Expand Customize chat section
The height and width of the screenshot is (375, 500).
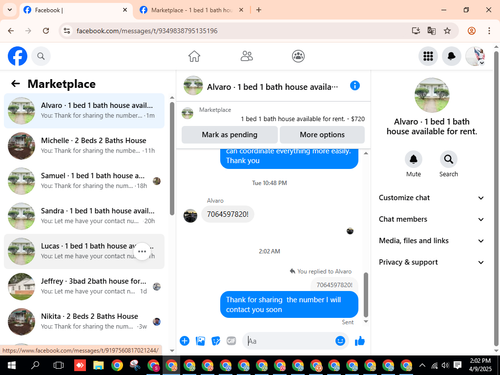point(431,198)
